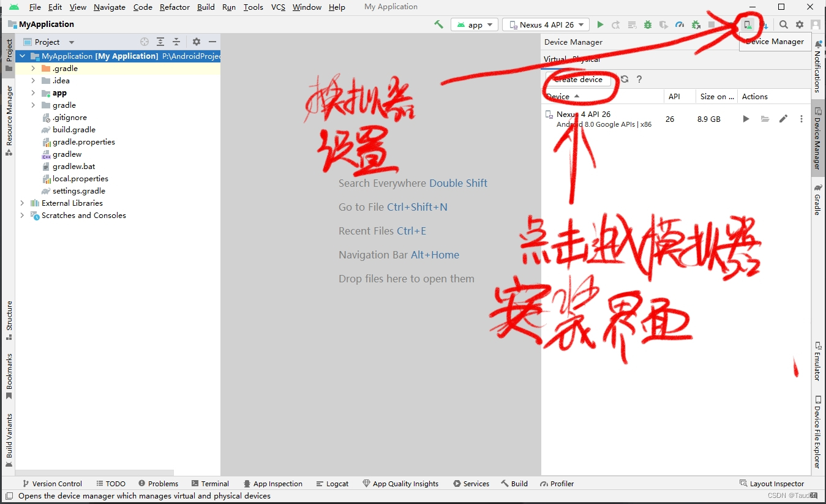Open the Build menu
This screenshot has width=826, height=504.
tap(206, 7)
